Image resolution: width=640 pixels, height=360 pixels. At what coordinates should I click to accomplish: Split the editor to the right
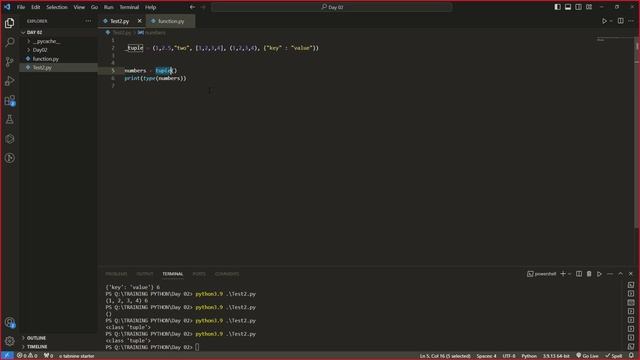click(x=620, y=21)
